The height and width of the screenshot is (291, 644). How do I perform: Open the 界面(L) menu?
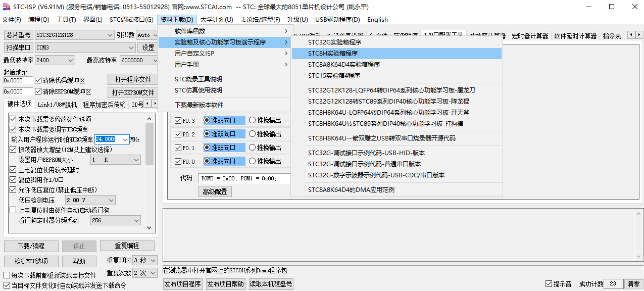point(93,20)
